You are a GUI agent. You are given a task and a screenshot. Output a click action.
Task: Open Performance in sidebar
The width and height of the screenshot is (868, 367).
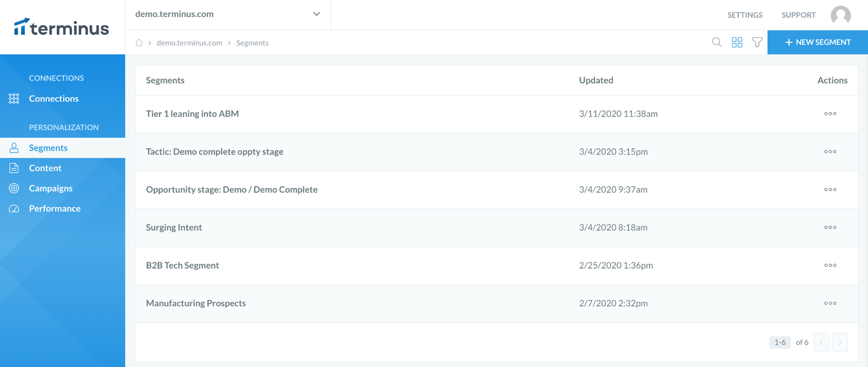click(x=55, y=209)
